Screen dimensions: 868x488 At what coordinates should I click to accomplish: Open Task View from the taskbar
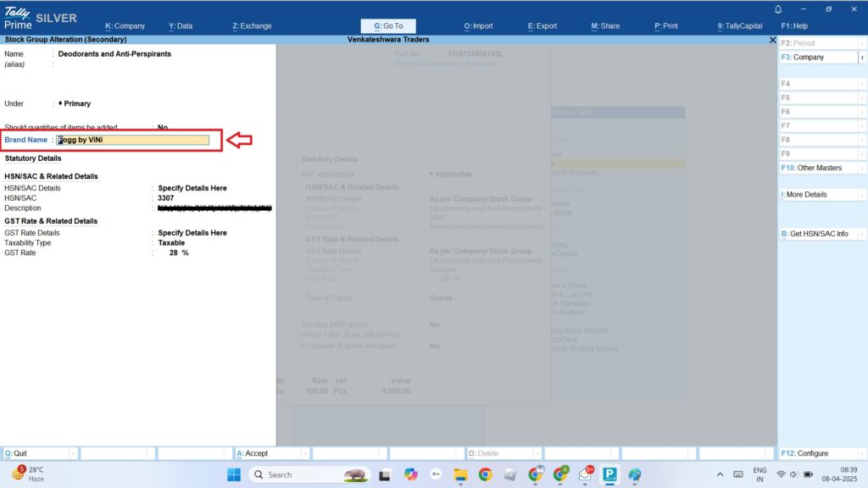point(386,474)
